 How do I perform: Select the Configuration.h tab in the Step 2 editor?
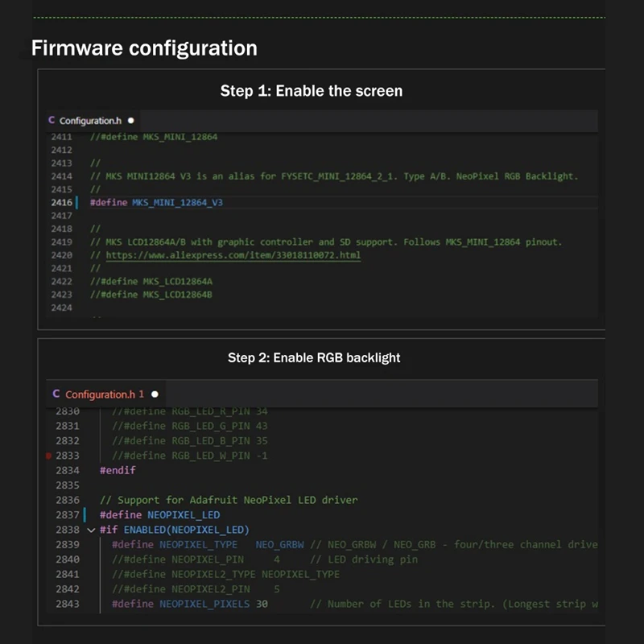point(101,394)
